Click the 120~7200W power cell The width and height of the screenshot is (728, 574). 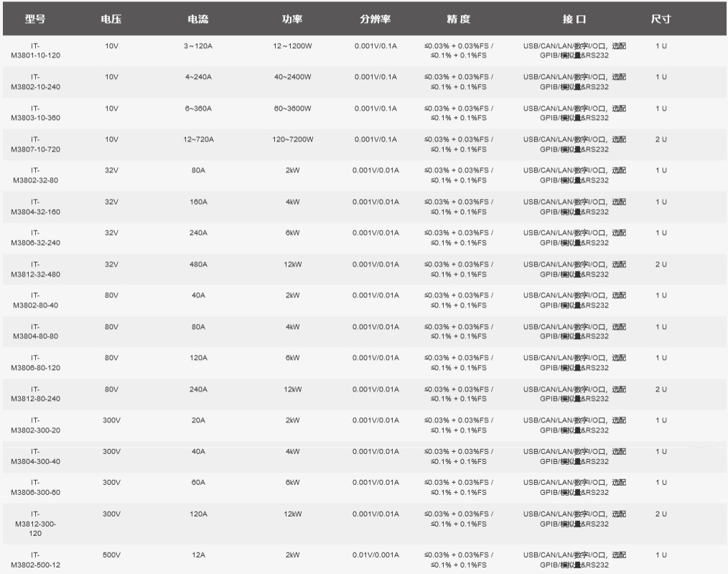click(x=292, y=139)
